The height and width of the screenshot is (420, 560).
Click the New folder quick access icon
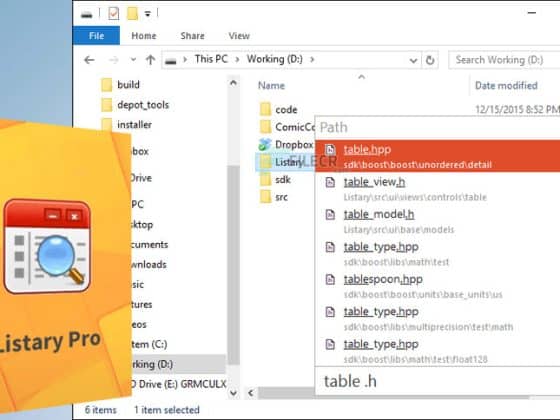[x=132, y=14]
